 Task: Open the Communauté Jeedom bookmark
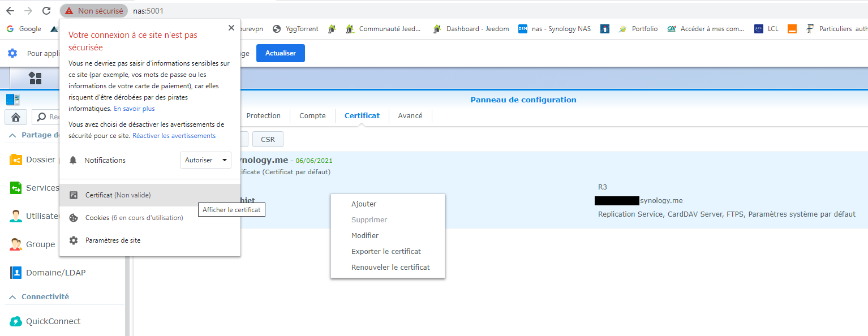[x=384, y=29]
